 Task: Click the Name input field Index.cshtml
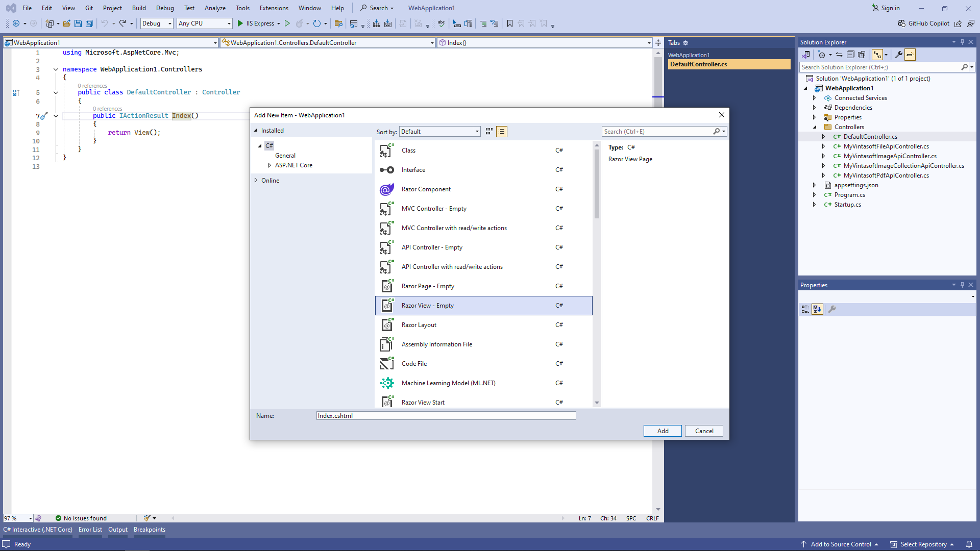coord(446,416)
